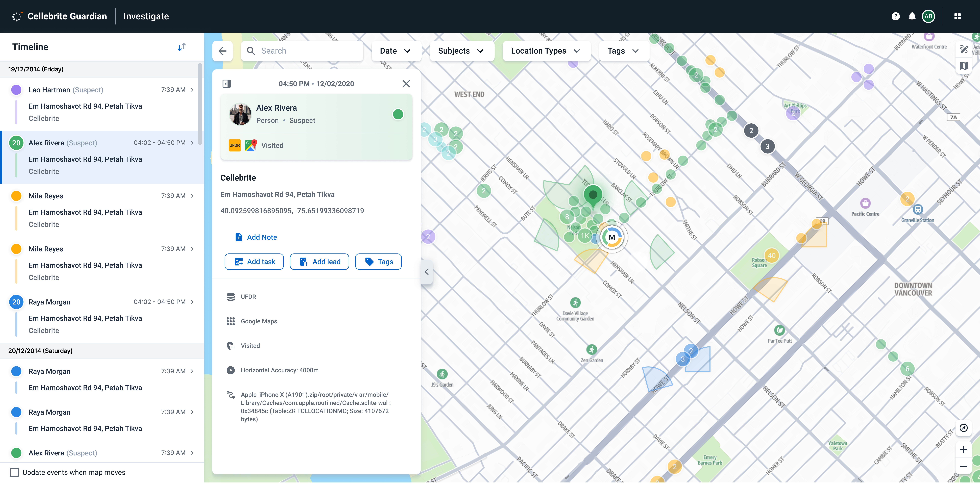Open the AB user avatar menu
980x484 pixels.
click(x=928, y=16)
